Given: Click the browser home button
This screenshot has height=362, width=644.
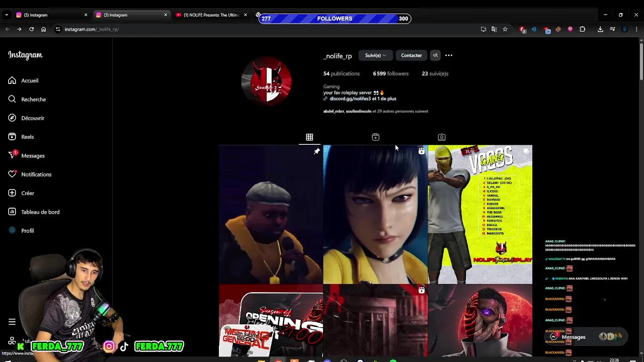Looking at the screenshot, I should (x=43, y=29).
